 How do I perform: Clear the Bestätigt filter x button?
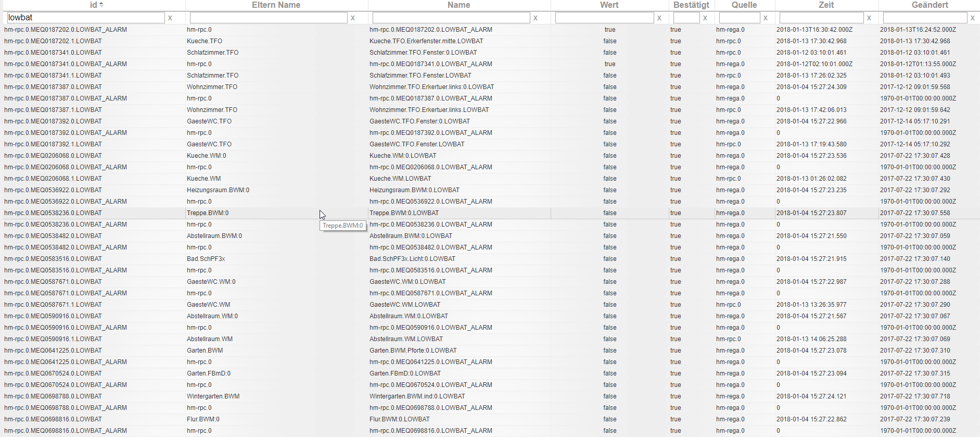point(705,18)
